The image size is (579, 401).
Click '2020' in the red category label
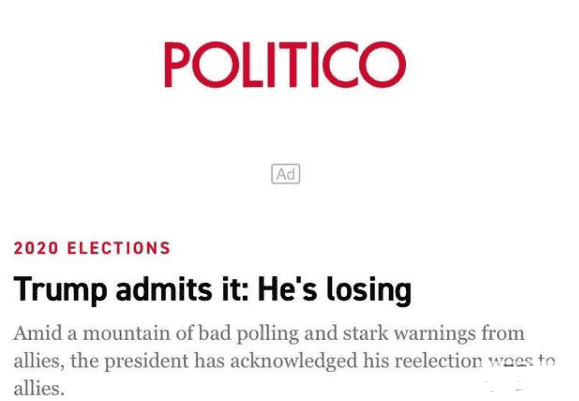[x=36, y=248]
